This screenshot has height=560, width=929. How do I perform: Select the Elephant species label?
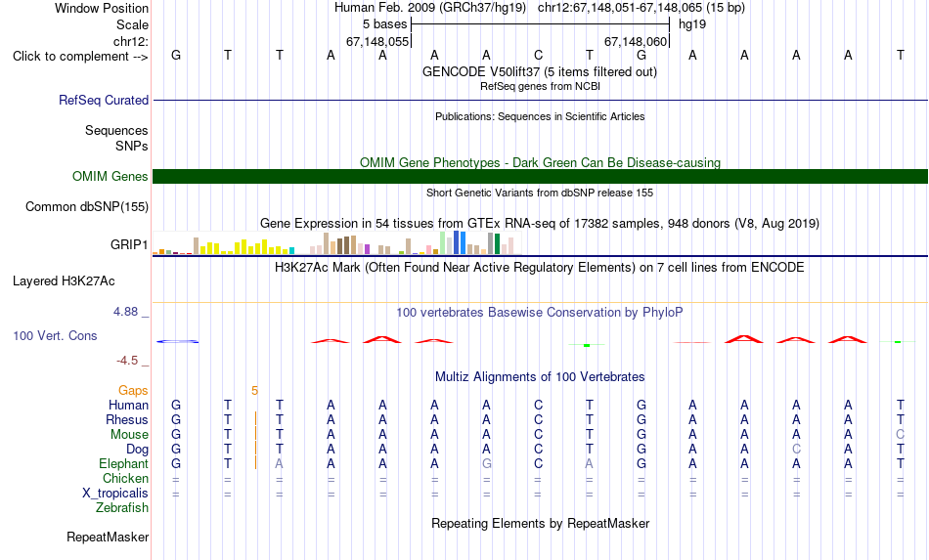click(123, 463)
